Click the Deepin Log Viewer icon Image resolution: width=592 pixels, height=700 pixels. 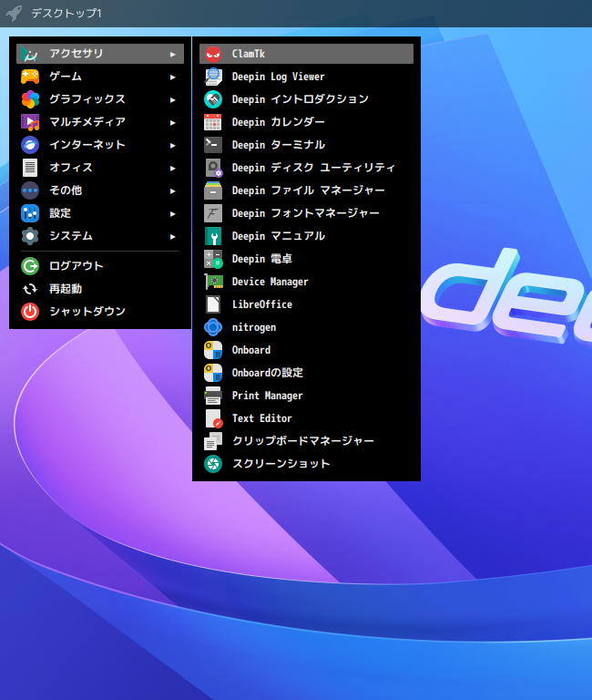[213, 77]
